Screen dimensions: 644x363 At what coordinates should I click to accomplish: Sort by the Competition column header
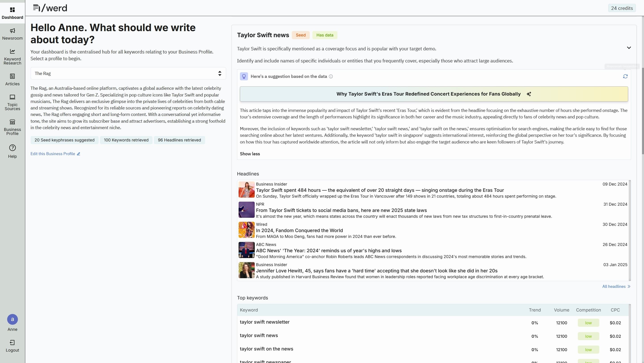click(588, 310)
